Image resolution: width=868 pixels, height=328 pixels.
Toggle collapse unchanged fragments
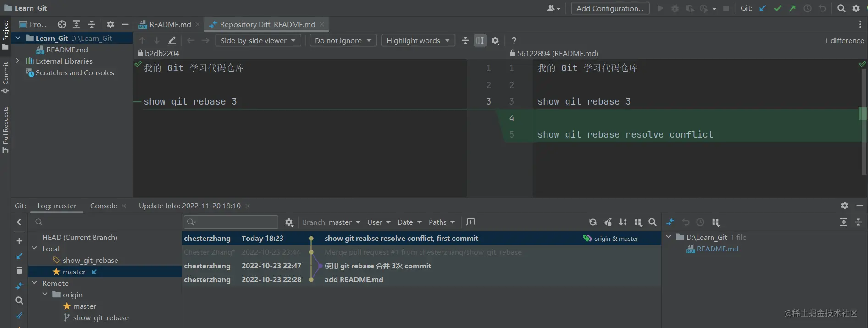point(465,40)
